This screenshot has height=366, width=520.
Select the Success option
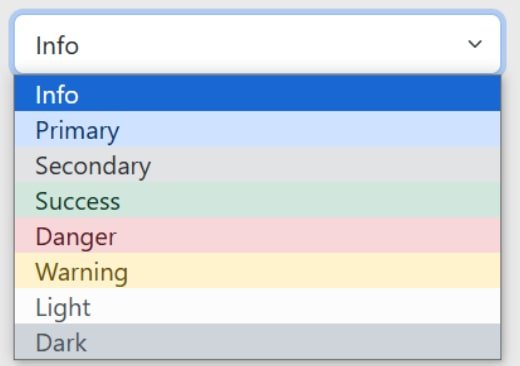(x=257, y=200)
